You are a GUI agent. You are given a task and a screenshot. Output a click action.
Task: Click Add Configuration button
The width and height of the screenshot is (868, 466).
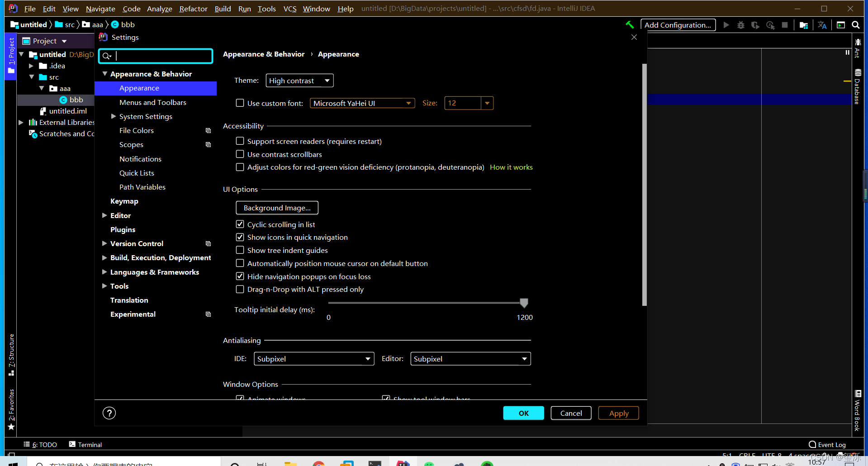[x=678, y=25]
